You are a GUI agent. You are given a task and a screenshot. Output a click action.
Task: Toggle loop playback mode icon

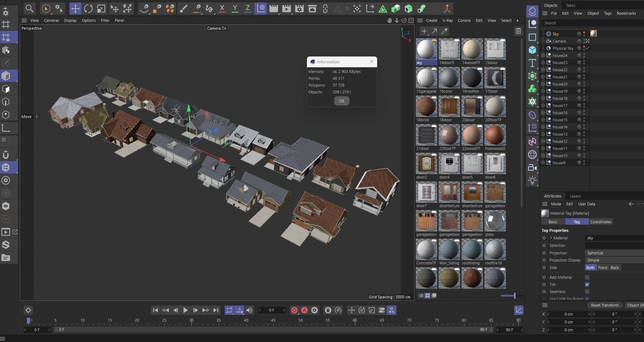(x=229, y=310)
